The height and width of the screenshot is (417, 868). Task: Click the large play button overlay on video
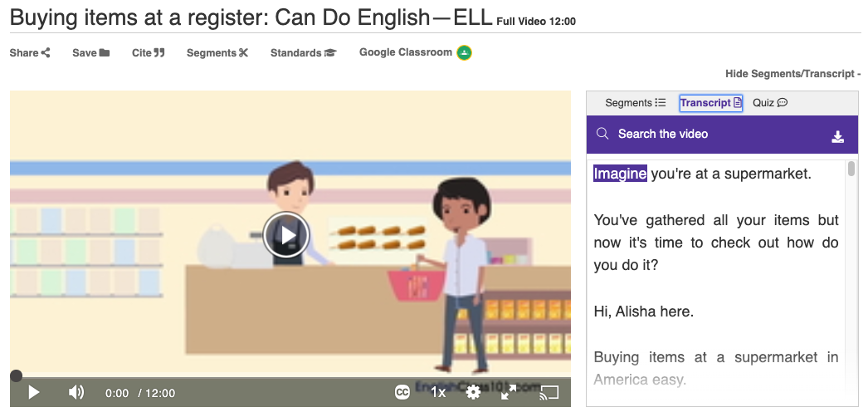286,235
